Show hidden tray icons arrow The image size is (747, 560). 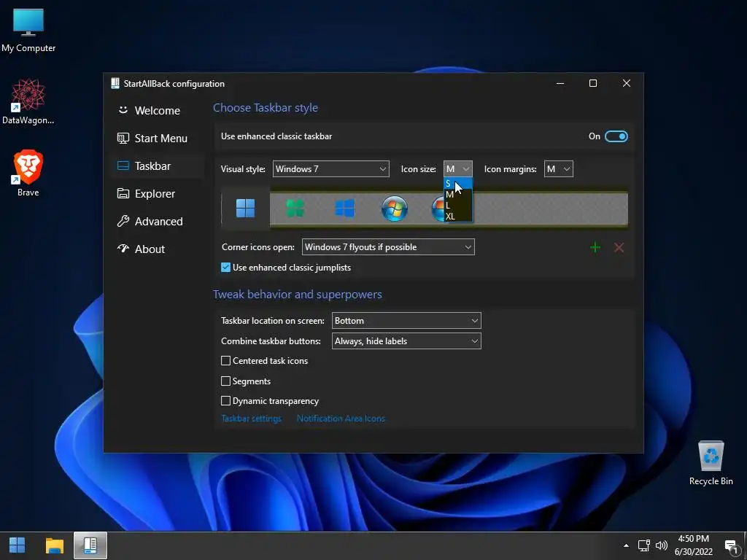pos(626,545)
